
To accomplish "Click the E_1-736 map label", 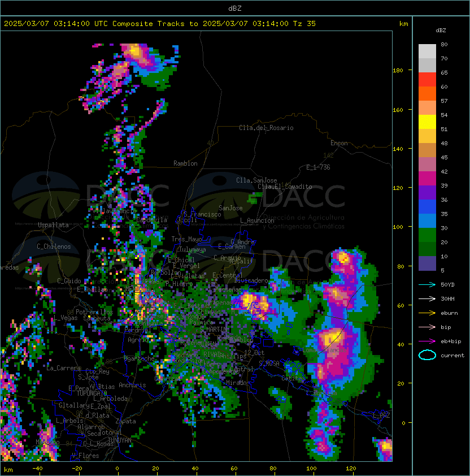I will pos(318,167).
